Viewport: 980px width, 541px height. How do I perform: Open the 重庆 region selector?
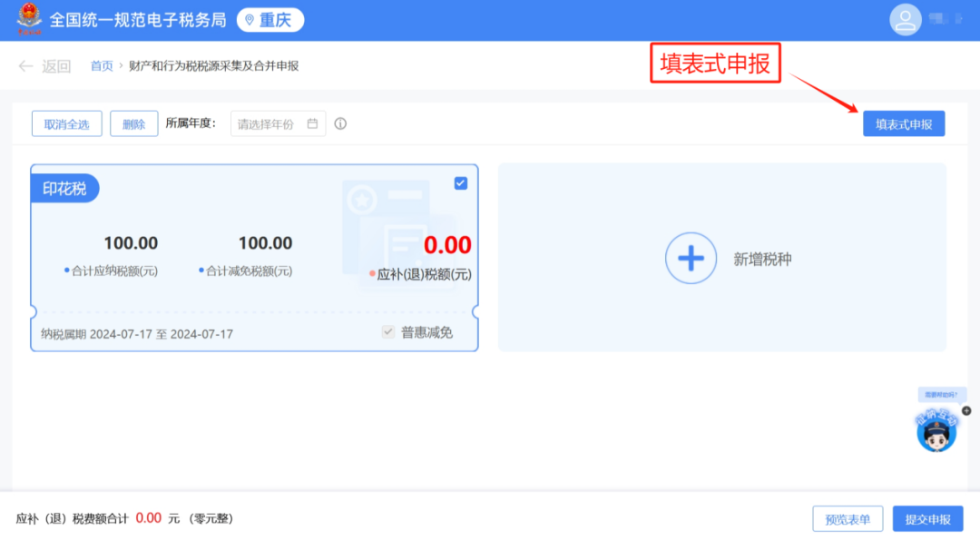point(270,20)
